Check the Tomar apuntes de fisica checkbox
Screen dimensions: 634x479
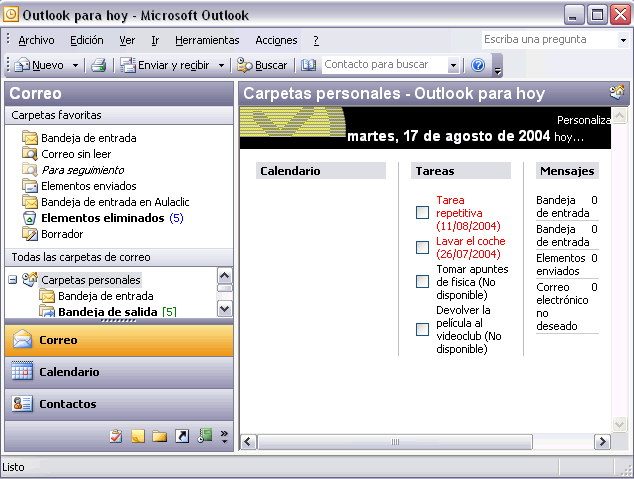coord(423,282)
